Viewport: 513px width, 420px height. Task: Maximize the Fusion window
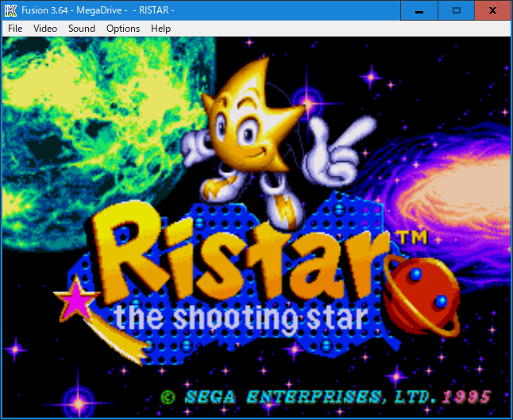(456, 11)
